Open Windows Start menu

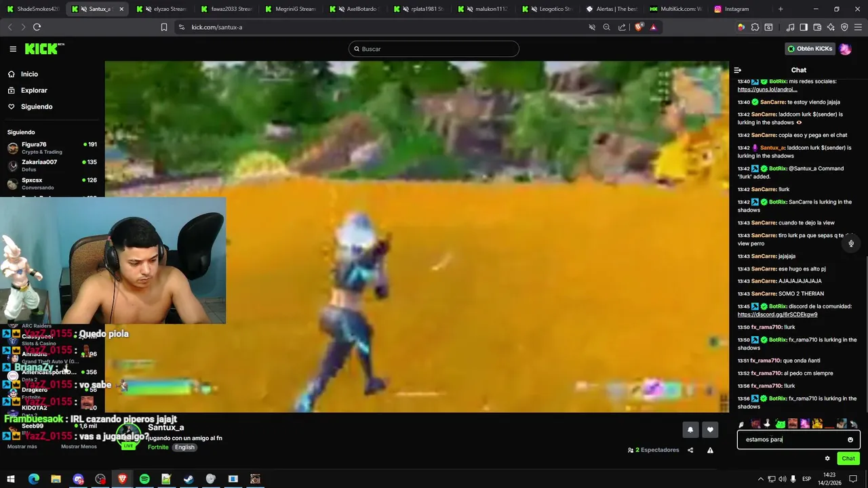(x=11, y=479)
